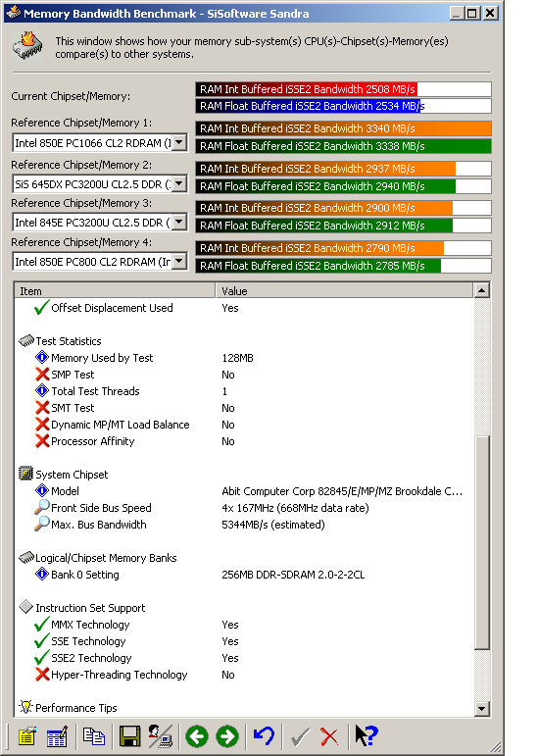This screenshot has height=756, width=538.
Task: Click the red X beside Hyper-Threading Technology
Action: click(x=42, y=674)
